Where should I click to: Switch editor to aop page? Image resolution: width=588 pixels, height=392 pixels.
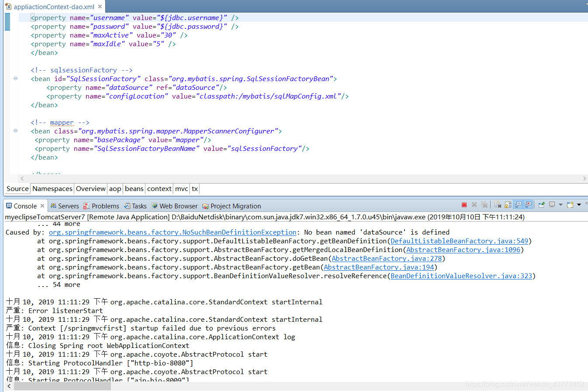click(x=115, y=189)
